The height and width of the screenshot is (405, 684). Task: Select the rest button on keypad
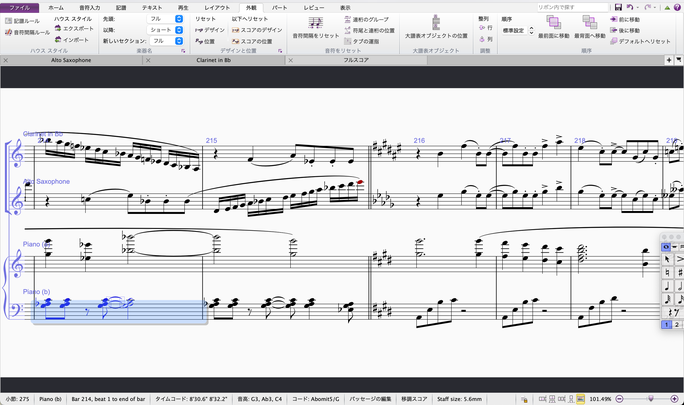pyautogui.click(x=672, y=312)
